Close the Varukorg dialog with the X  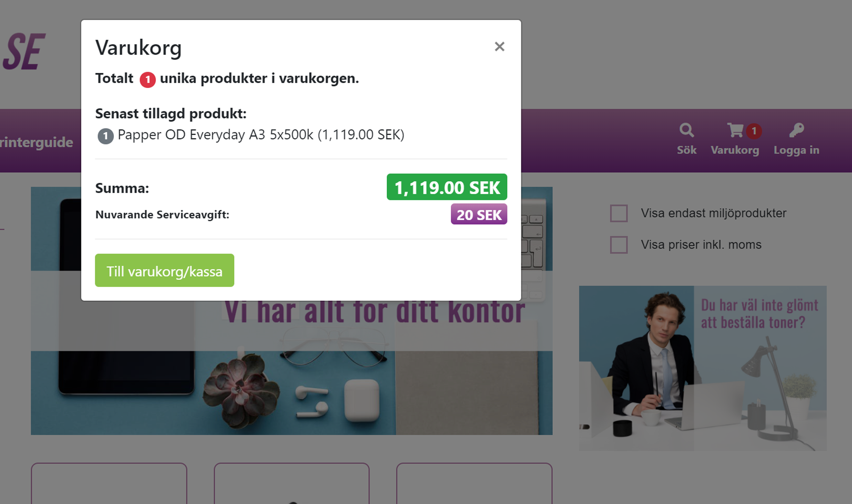(x=499, y=46)
